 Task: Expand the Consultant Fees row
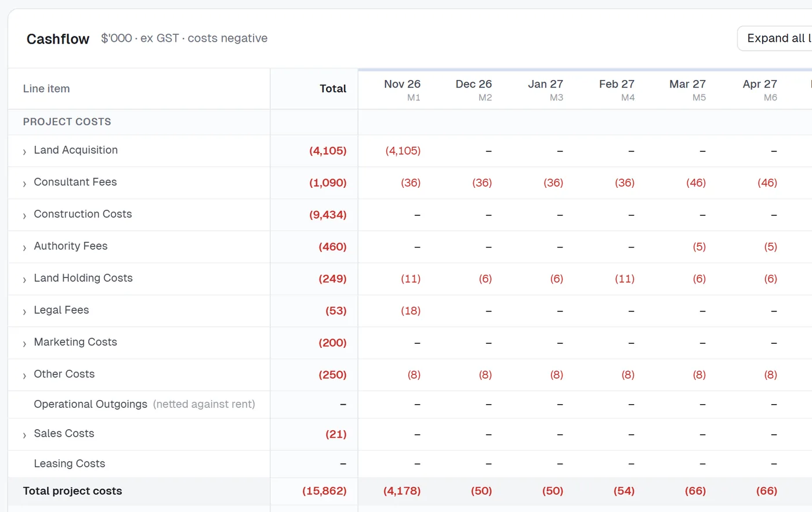pyautogui.click(x=24, y=184)
